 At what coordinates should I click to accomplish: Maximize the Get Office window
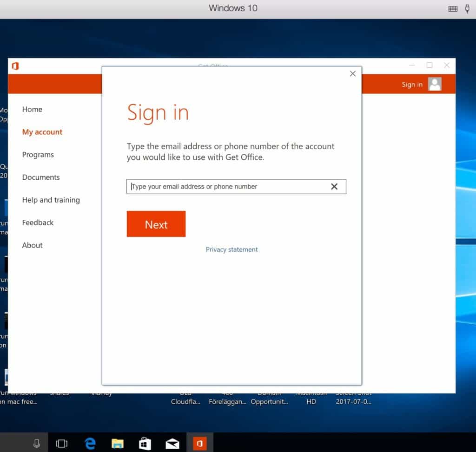(x=429, y=65)
